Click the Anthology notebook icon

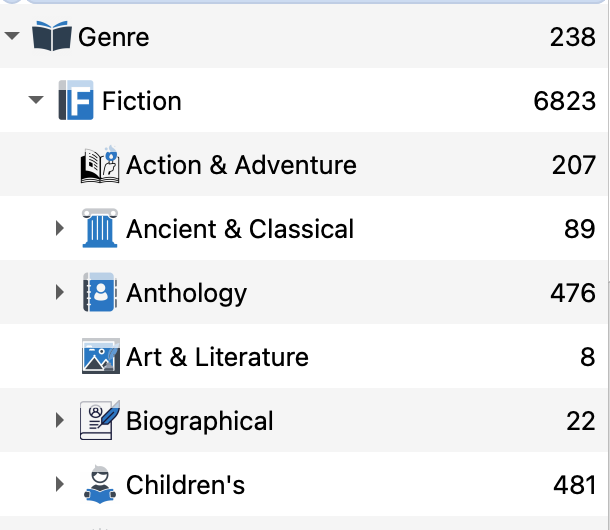100,293
